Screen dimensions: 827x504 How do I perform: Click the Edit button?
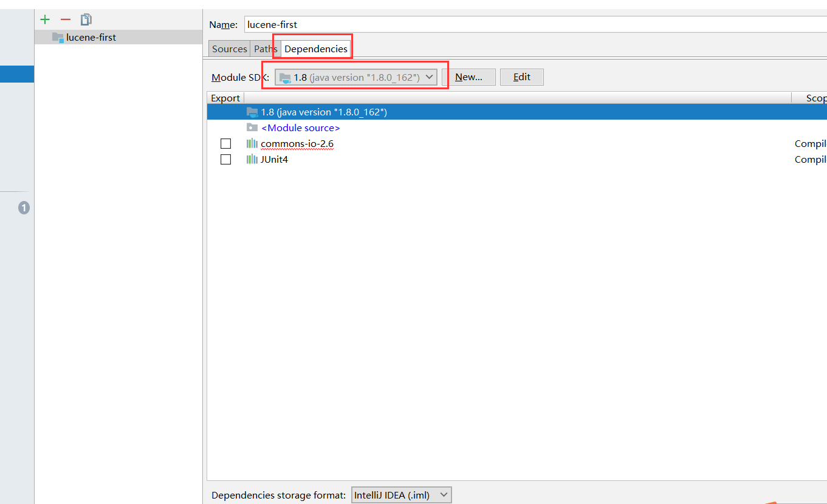click(521, 77)
